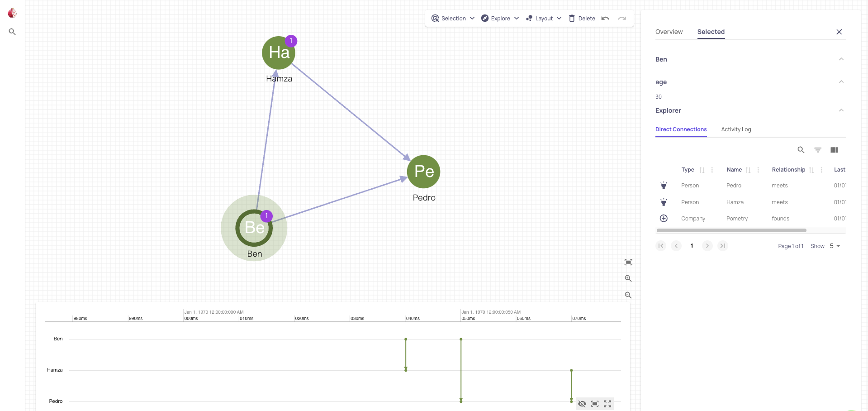Collapse the Explorer section
The image size is (868, 411).
(x=841, y=110)
